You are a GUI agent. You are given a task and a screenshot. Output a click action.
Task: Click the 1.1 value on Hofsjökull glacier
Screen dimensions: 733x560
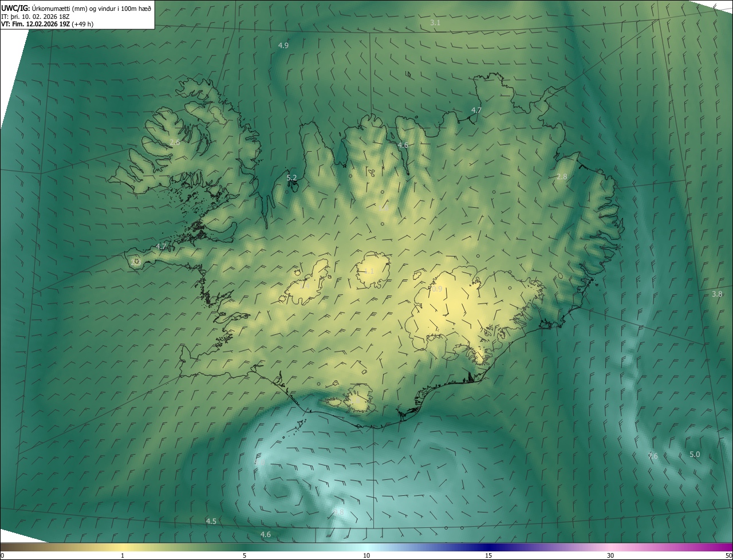[x=368, y=271]
